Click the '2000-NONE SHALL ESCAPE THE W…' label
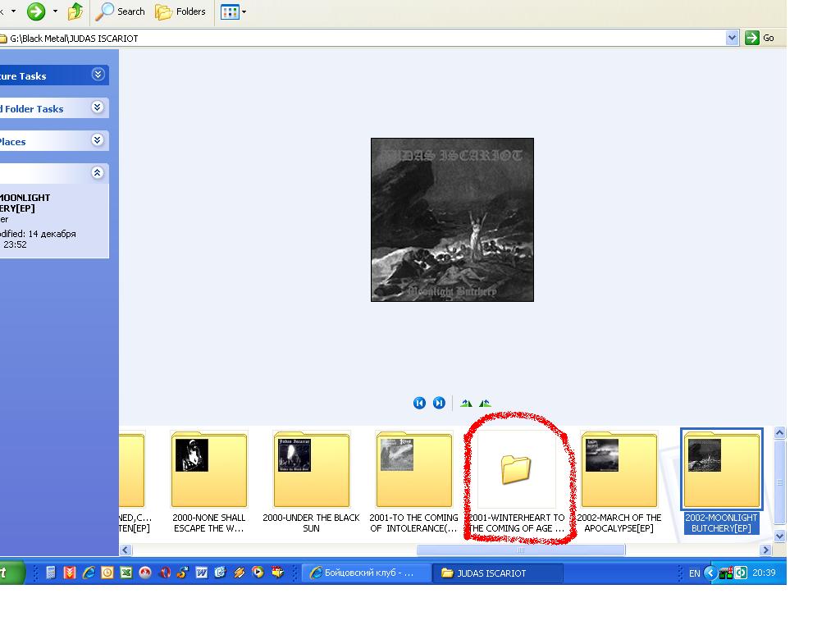 [x=209, y=523]
